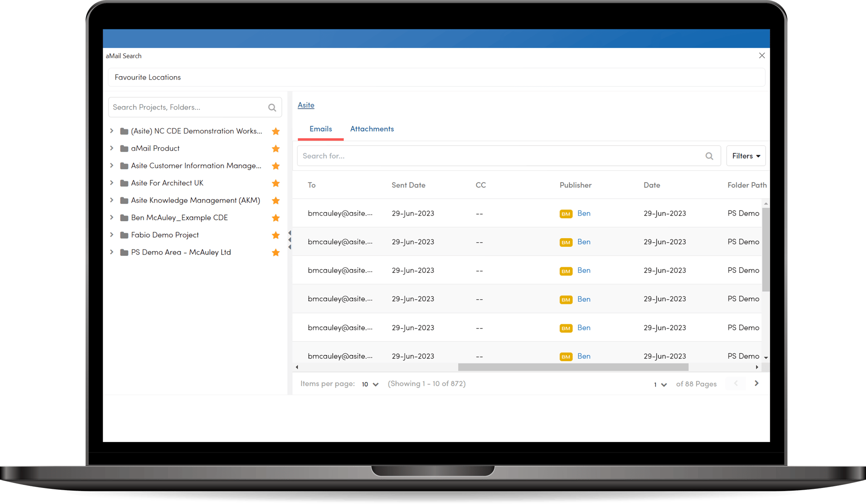This screenshot has height=504, width=866.
Task: Toggle star for Ben McAuley_Example CDE
Action: (x=275, y=218)
